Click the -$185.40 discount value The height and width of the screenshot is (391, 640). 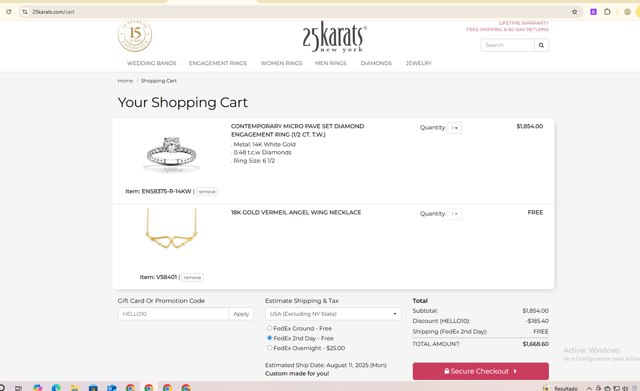pos(537,321)
